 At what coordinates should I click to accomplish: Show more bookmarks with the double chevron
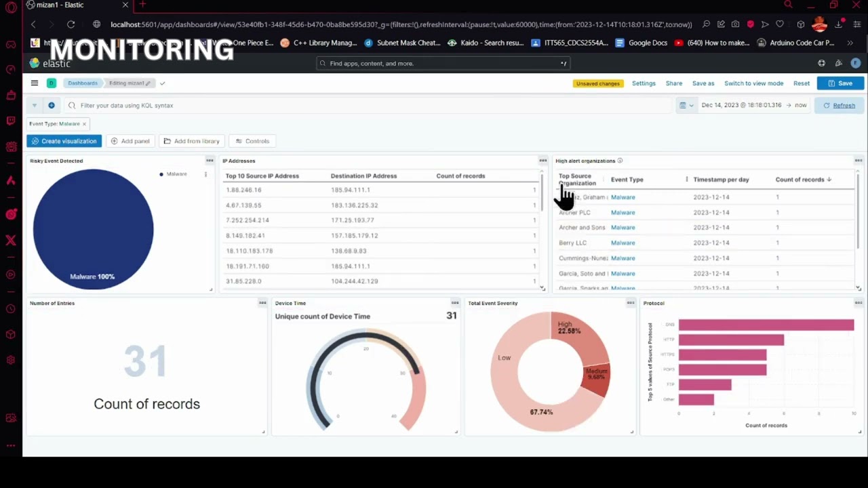(850, 43)
